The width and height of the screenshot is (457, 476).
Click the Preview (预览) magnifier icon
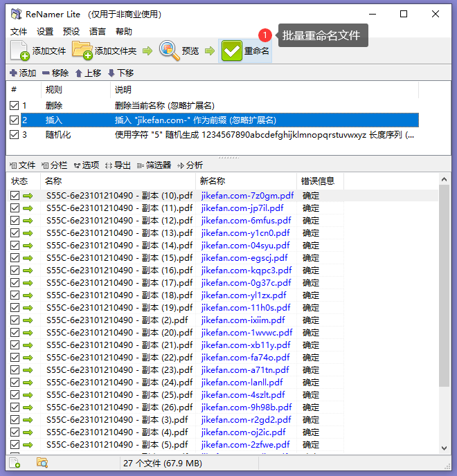pyautogui.click(x=169, y=51)
